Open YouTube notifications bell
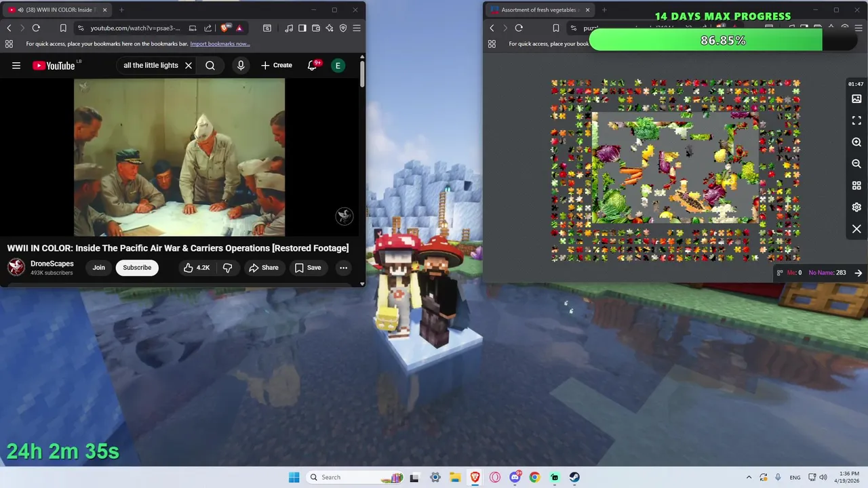Screen dimensions: 868x488 [313, 66]
